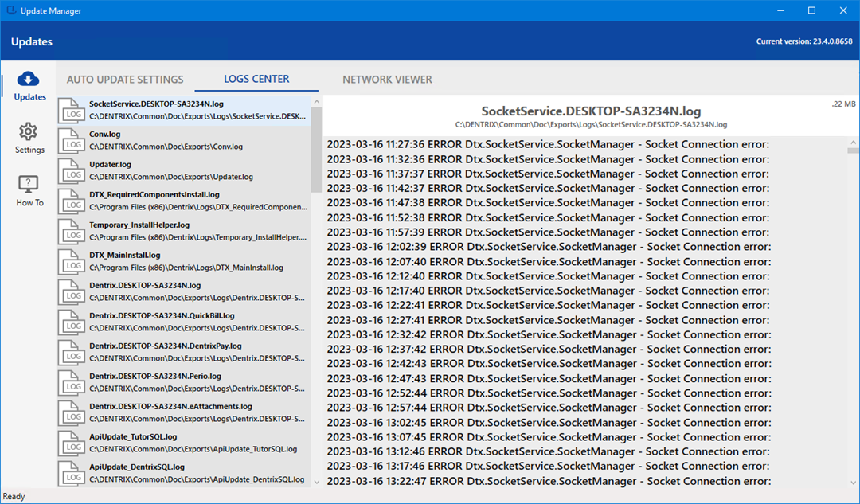This screenshot has width=860, height=504.
Task: Select the Dentrix.DESKTOP-SA3234N.Perio.log file name
Action: pos(155,377)
